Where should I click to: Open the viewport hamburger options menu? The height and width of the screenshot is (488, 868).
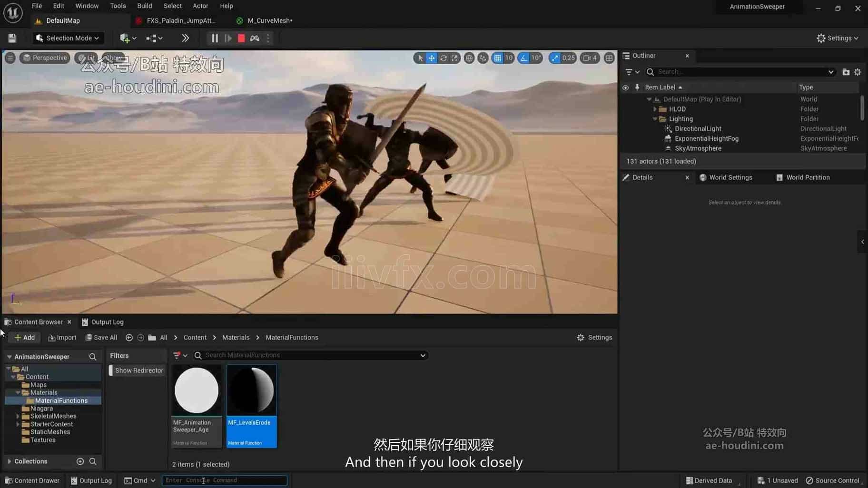click(10, 58)
